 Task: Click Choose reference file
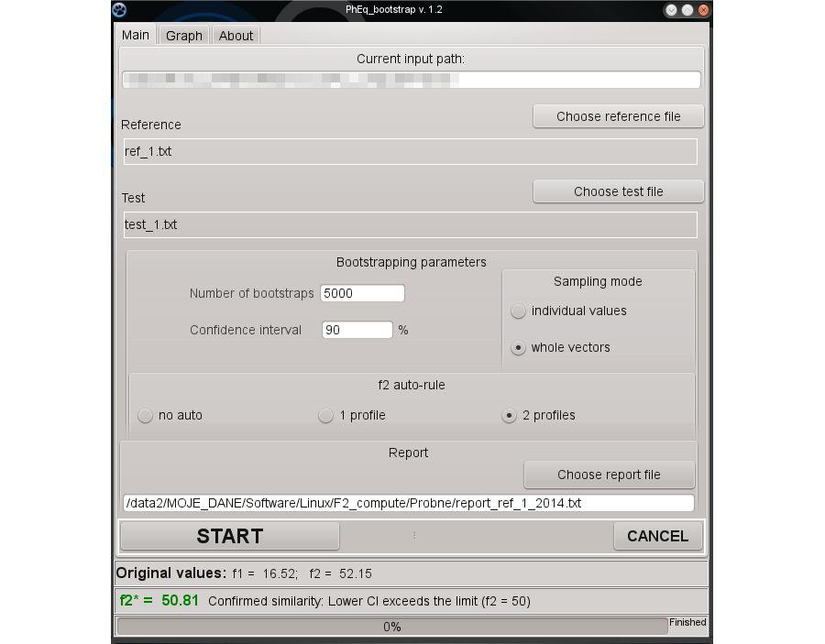[618, 116]
